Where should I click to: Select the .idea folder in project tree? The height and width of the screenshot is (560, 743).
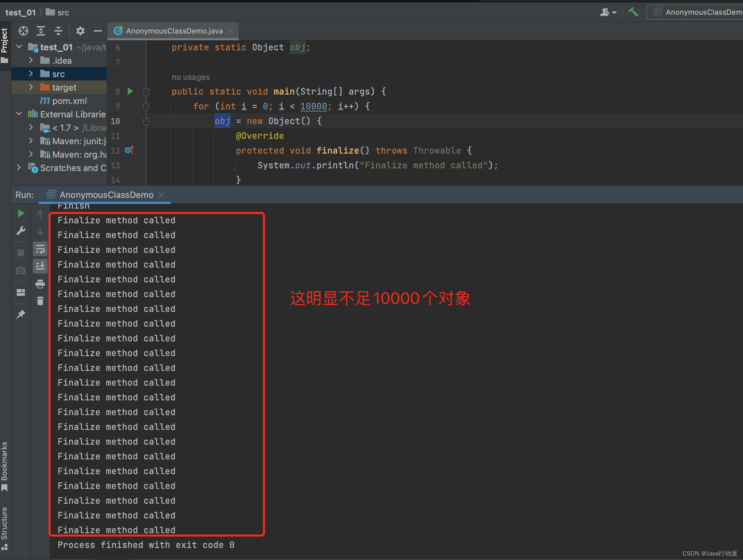[x=59, y=60]
